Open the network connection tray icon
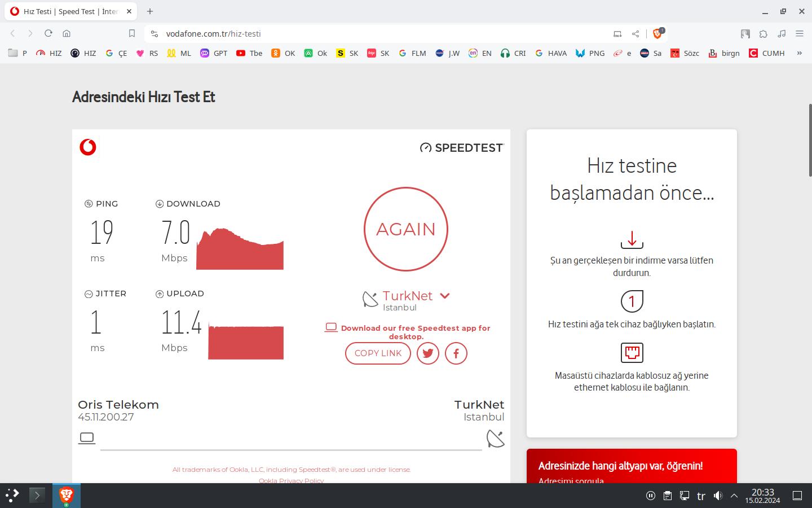This screenshot has height=508, width=812. tap(684, 496)
